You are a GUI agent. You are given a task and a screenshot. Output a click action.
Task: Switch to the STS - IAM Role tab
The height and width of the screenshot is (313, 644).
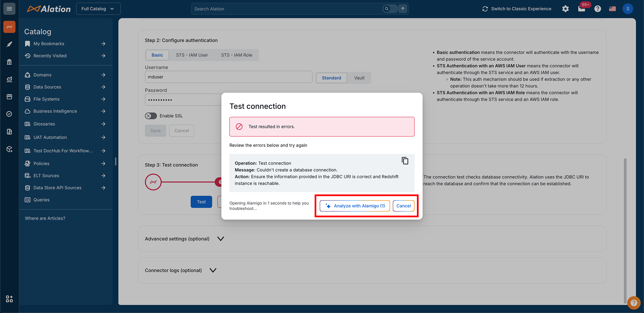236,55
